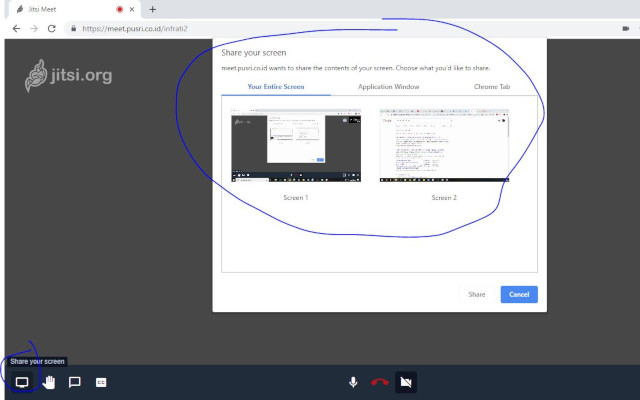The width and height of the screenshot is (640, 400).
Task: Click the browser forward arrow
Action: (34, 29)
